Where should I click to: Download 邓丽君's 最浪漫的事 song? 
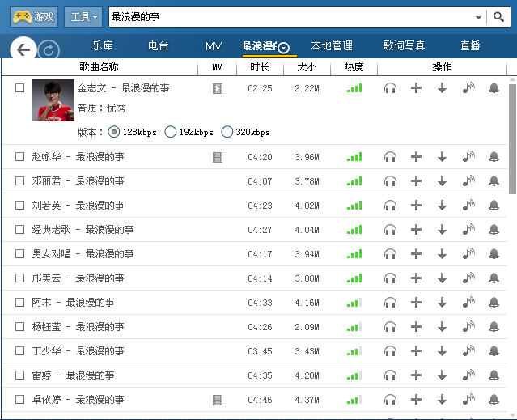tap(442, 181)
